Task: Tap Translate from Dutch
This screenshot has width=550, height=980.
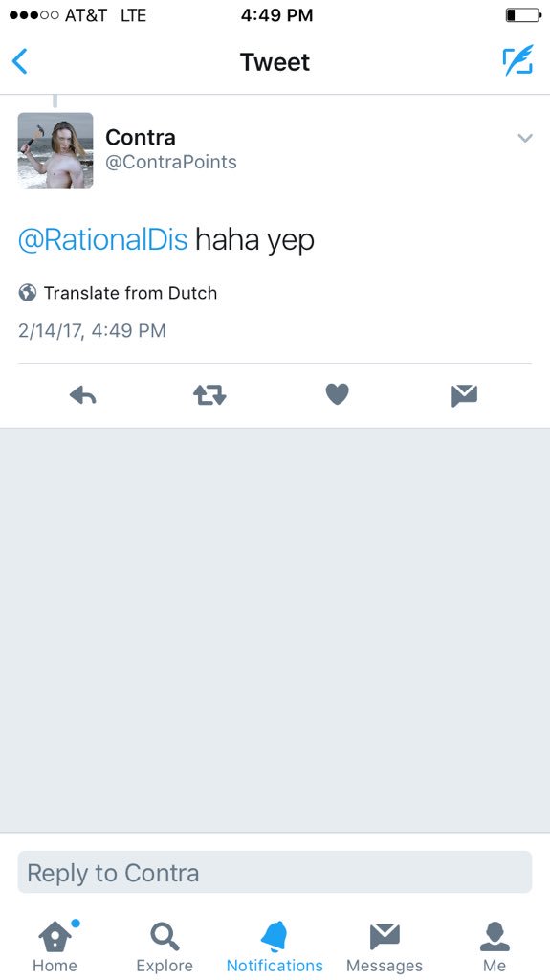Action: tap(130, 293)
